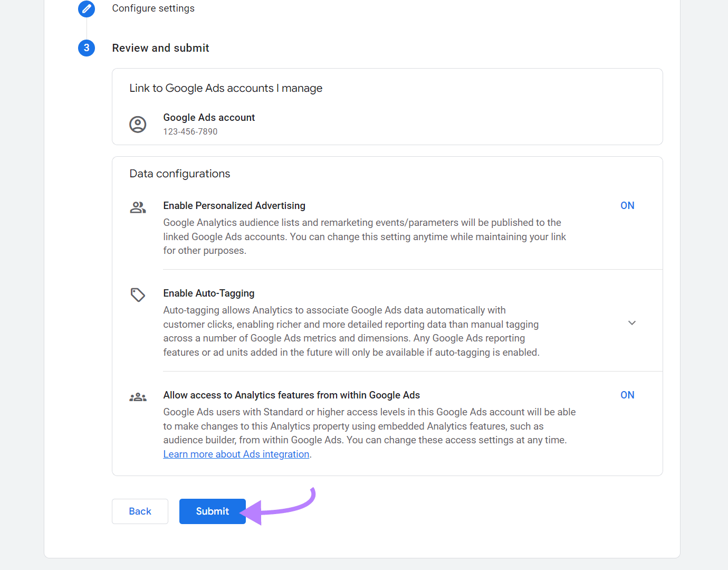
Task: Click the Analytics access group icon
Action: (138, 396)
